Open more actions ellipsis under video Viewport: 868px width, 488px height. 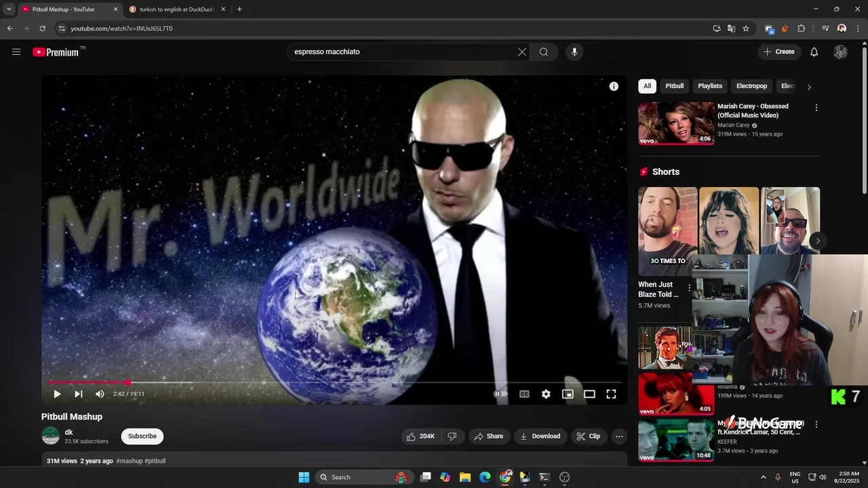tap(619, 436)
